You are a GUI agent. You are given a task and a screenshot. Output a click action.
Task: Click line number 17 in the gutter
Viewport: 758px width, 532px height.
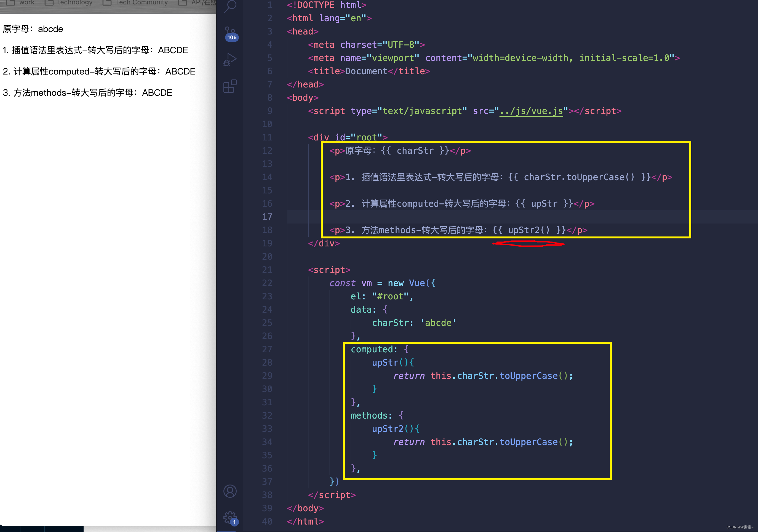267,217
